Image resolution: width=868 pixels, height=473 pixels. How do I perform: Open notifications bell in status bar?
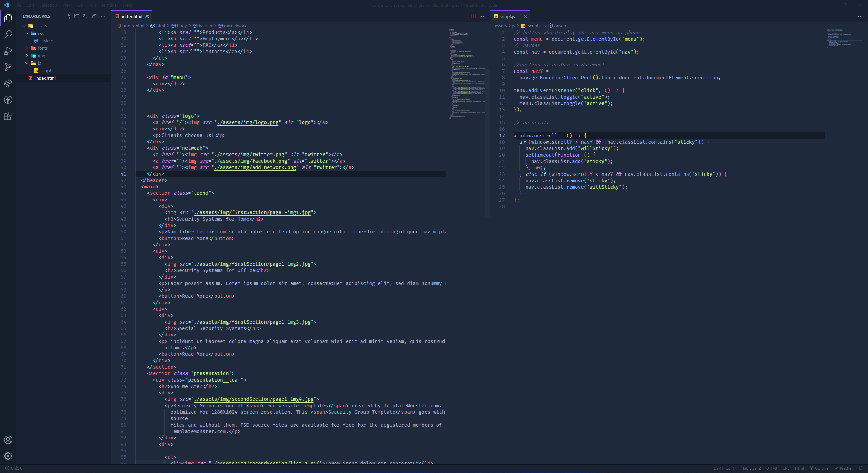point(861,468)
